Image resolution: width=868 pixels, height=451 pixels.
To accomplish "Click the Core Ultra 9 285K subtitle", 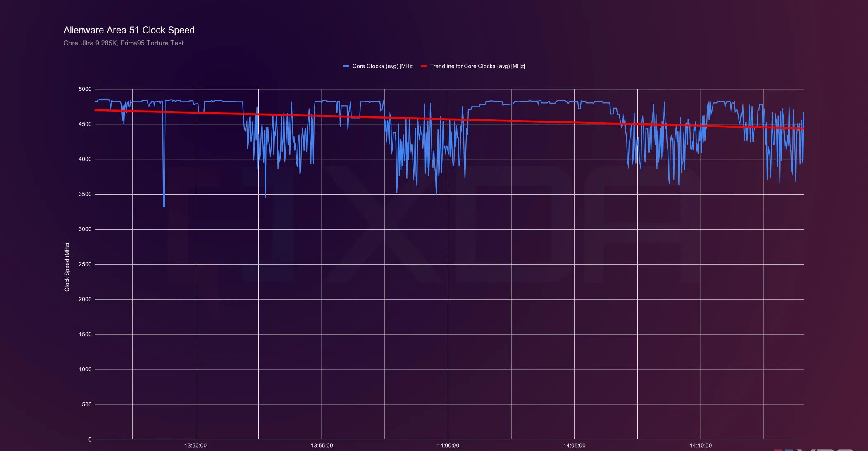I will (123, 43).
